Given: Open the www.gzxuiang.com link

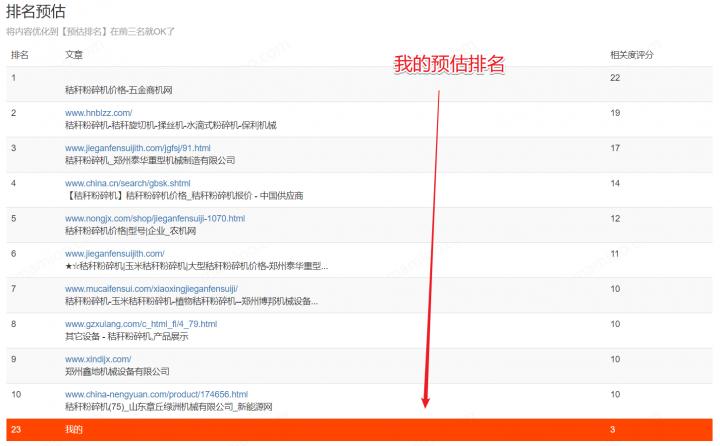Looking at the screenshot, I should coord(140,324).
